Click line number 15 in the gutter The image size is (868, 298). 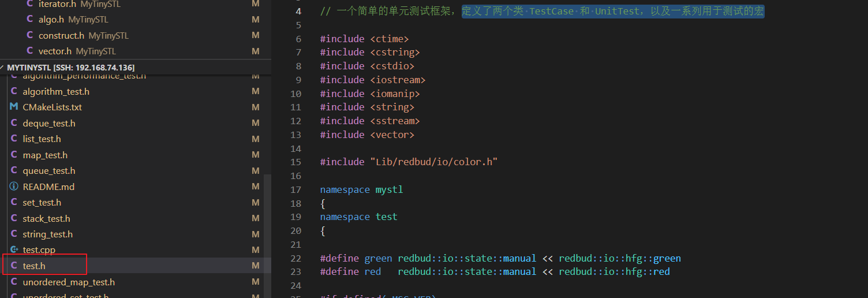point(295,162)
